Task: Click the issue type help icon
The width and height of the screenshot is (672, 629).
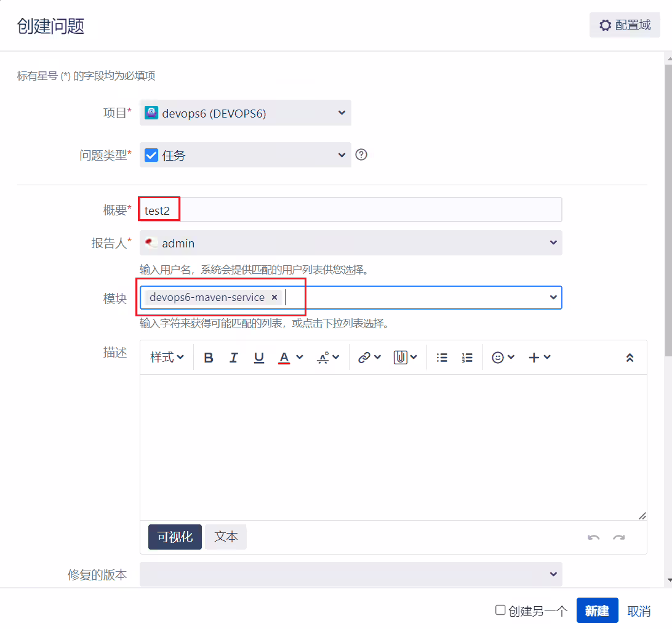Action: (361, 154)
